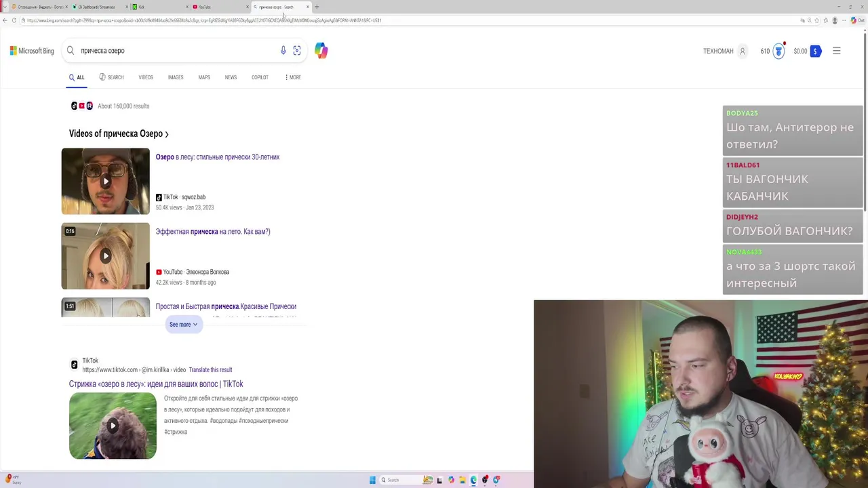The image size is (868, 488).
Task: Click Translate this result link
Action: tap(210, 370)
